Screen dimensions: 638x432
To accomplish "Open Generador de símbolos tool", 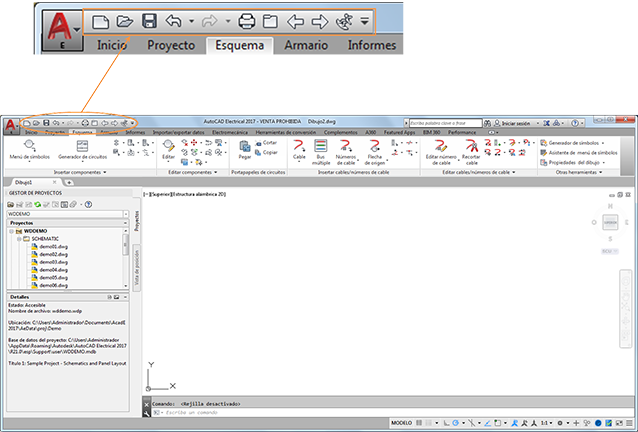I will 572,143.
